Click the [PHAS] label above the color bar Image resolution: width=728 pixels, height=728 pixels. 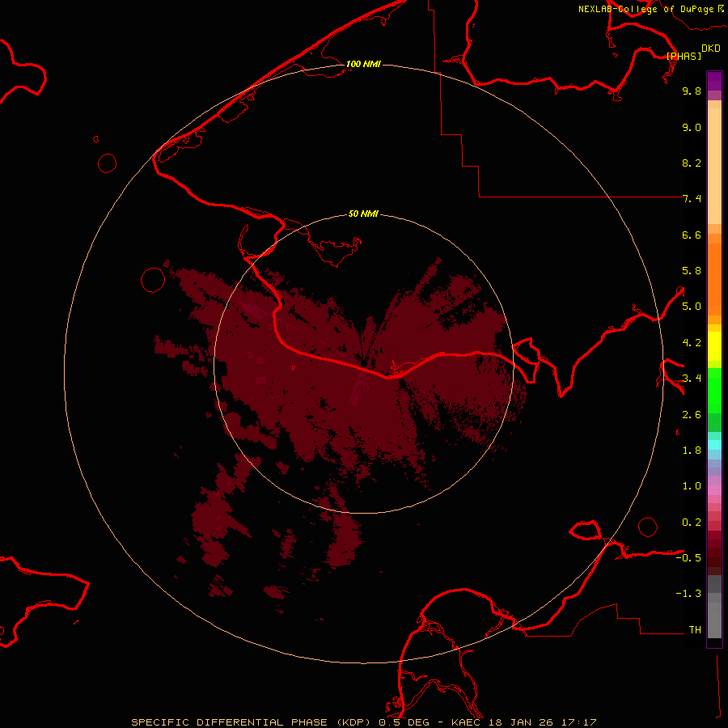pyautogui.click(x=684, y=56)
